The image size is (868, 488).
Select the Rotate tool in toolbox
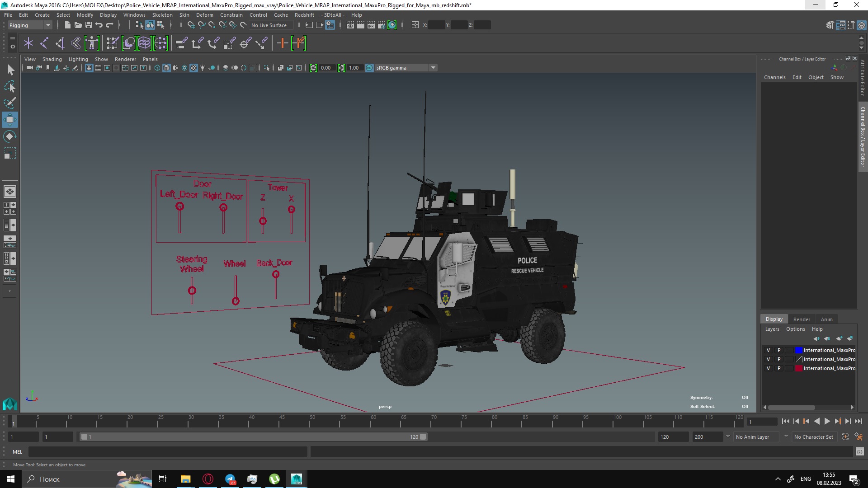(10, 136)
